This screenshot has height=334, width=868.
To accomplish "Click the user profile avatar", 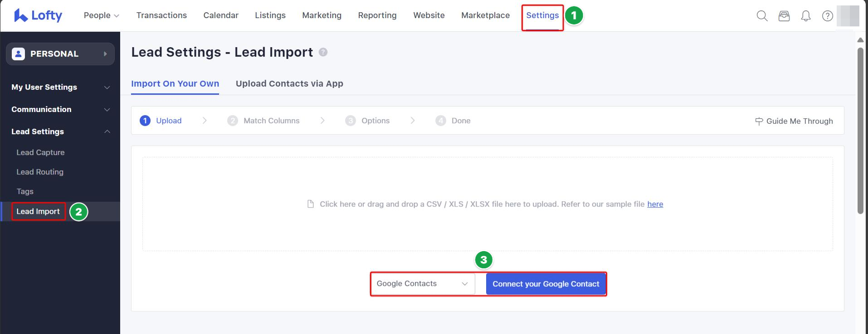I will [848, 16].
